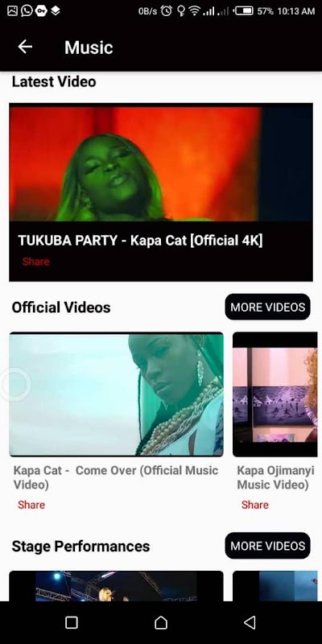This screenshot has height=644, width=322.
Task: Tap the Android back triangle icon
Action: coord(250,622)
